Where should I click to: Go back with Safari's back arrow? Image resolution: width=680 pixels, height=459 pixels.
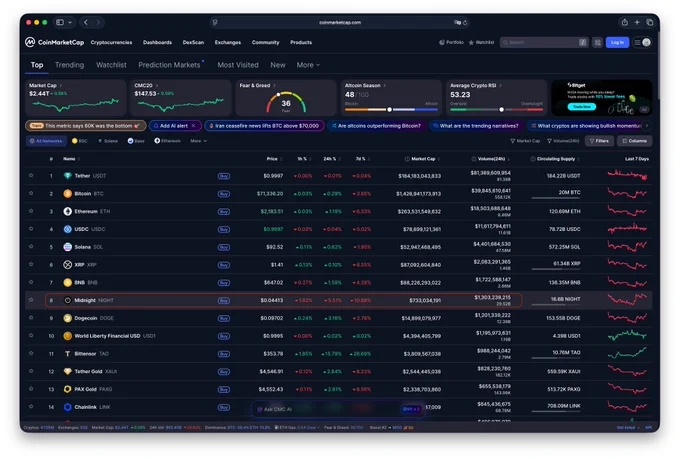tap(86, 22)
